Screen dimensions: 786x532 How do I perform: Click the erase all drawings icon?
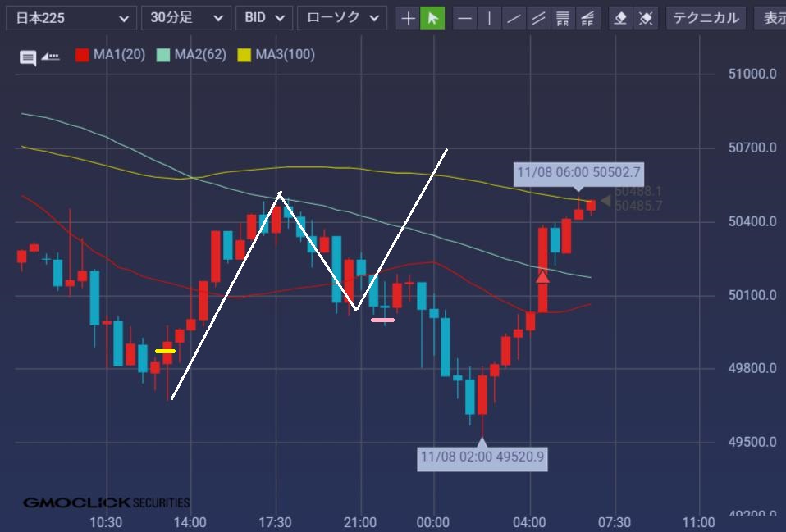tap(647, 18)
